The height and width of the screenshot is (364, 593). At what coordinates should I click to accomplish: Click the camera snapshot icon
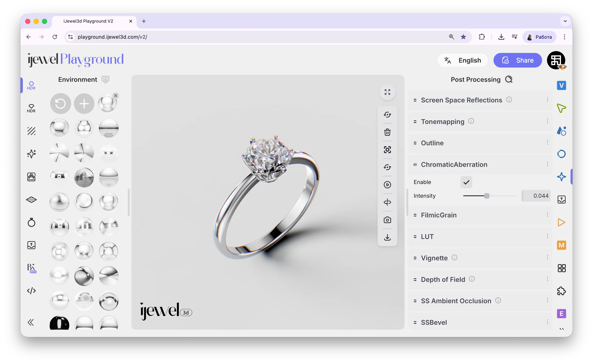(x=387, y=220)
